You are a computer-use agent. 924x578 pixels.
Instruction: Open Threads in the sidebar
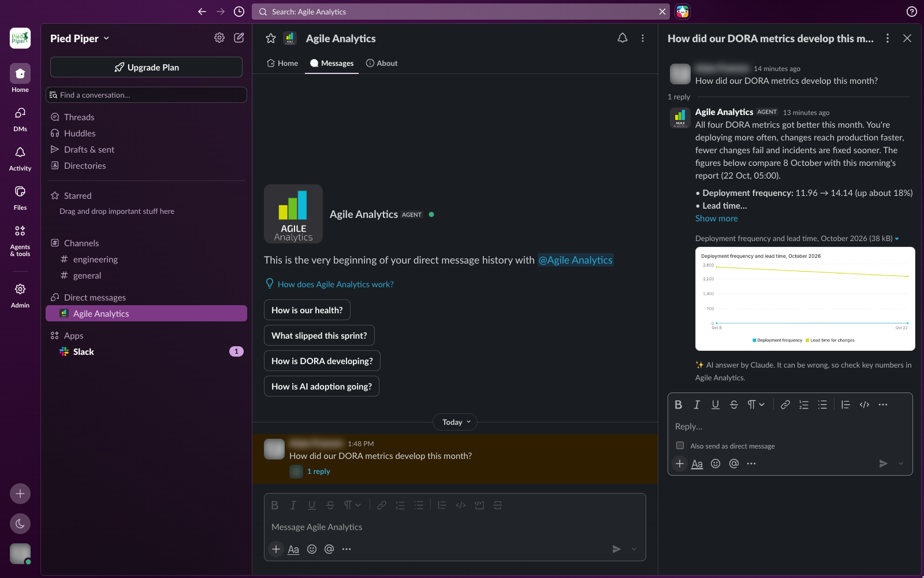(x=146, y=117)
